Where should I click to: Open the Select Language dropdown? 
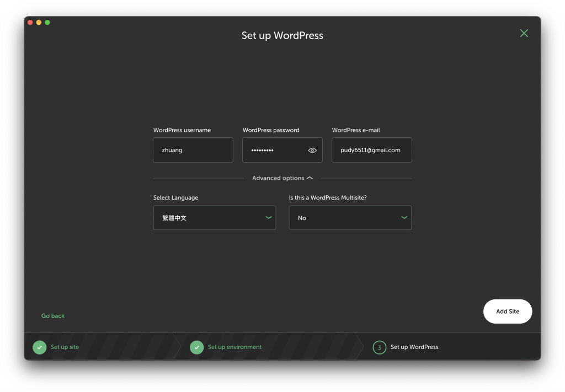215,218
